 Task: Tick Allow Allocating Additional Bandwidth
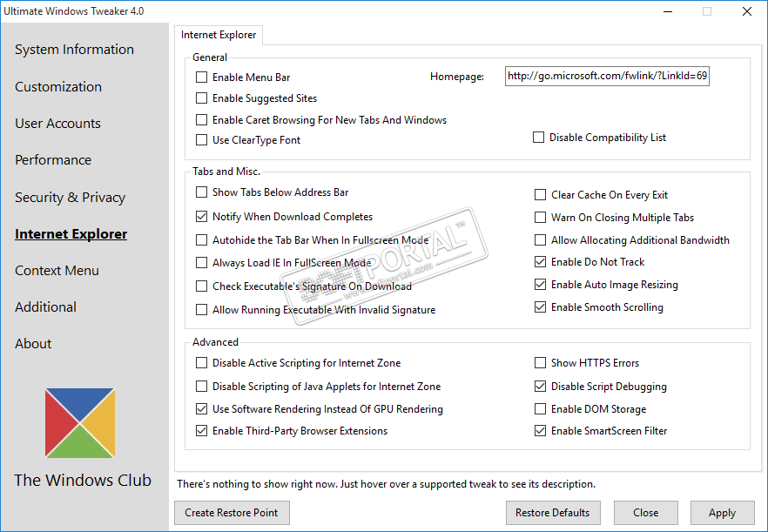[540, 240]
